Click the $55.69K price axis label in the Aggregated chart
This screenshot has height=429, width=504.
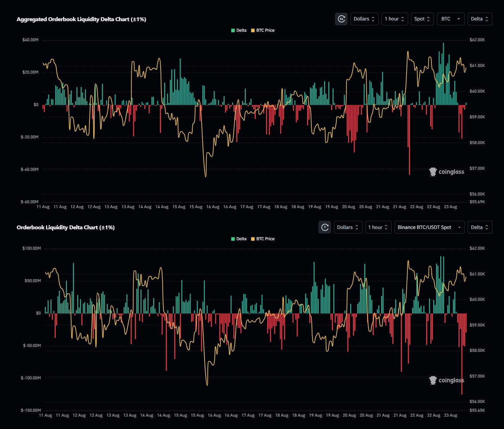pyautogui.click(x=477, y=202)
